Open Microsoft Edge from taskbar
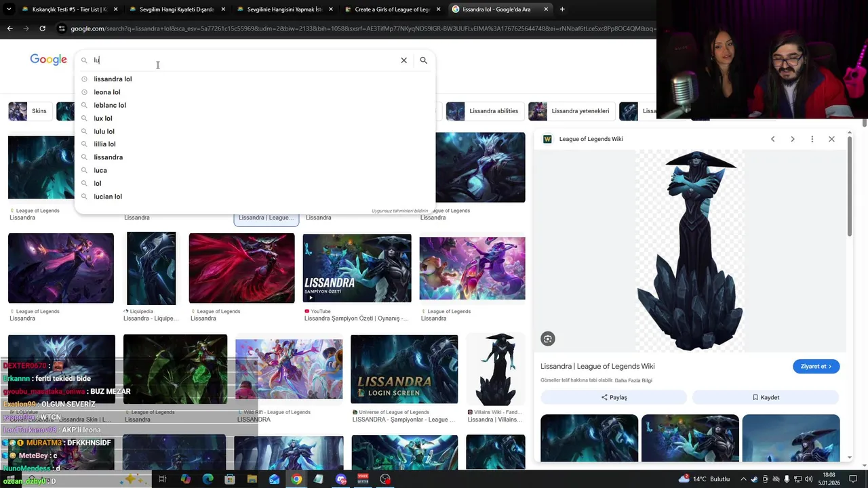 click(x=208, y=479)
